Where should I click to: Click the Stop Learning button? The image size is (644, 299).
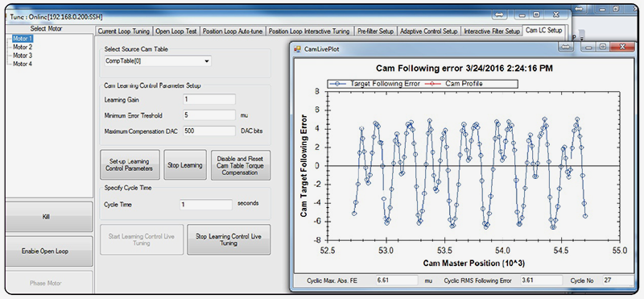coord(185,165)
